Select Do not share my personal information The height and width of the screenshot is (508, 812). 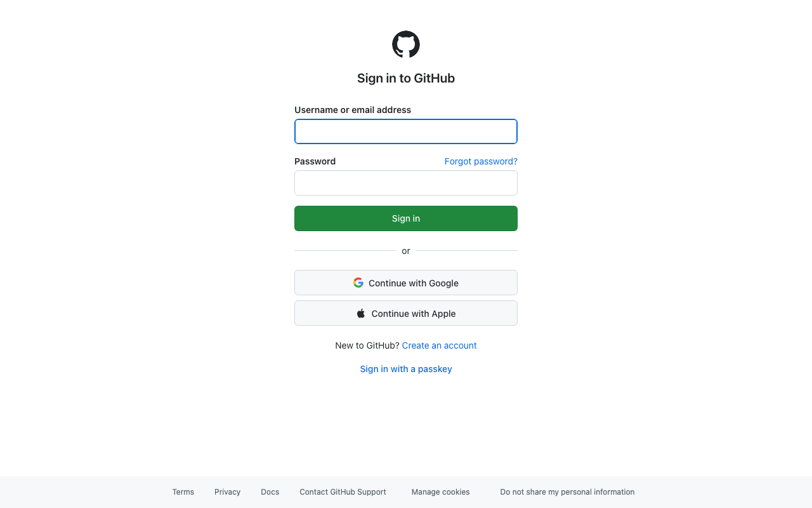[x=567, y=491]
